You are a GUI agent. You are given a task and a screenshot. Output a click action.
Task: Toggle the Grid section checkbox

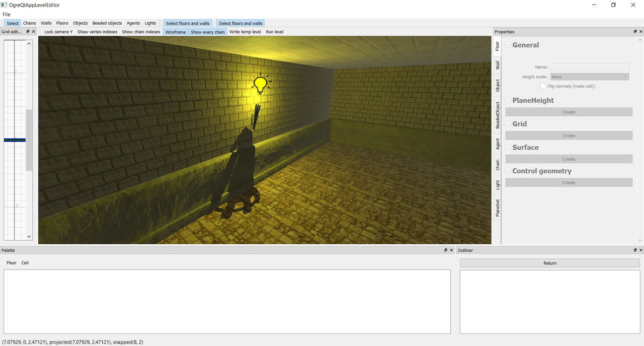[508, 124]
